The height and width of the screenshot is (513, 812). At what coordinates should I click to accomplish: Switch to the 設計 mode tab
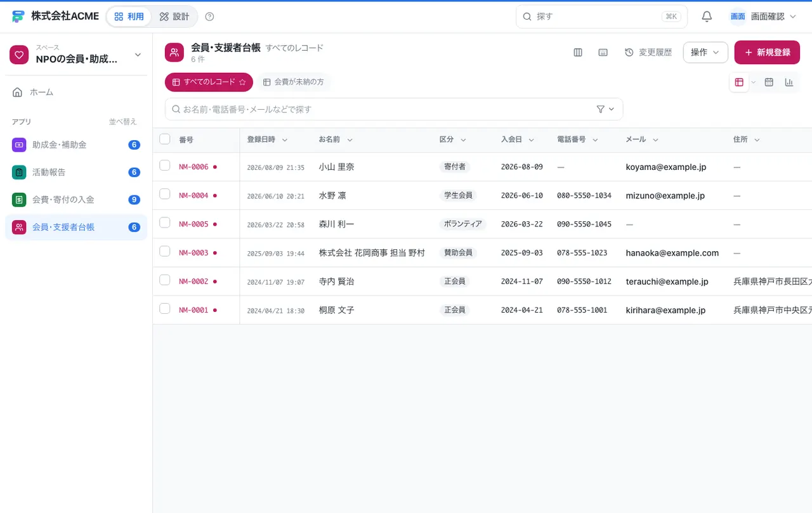pos(174,16)
